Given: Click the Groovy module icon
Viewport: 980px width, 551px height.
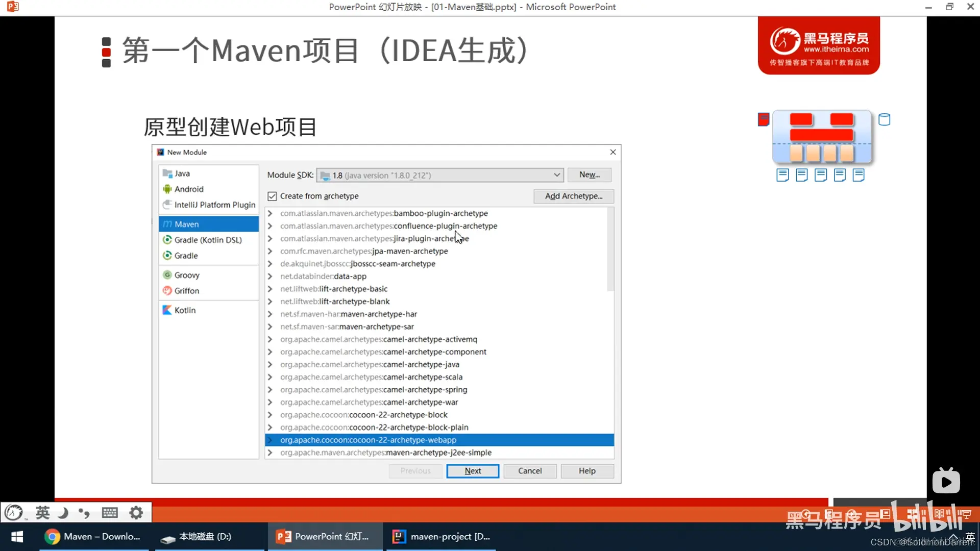Looking at the screenshot, I should point(167,275).
